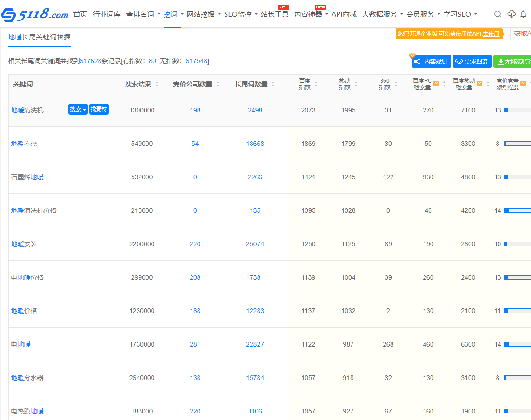Screen dimensions: 531x420
Task: Click help icon beside 竞价竞争激烈程度
Action: pyautogui.click(x=523, y=84)
